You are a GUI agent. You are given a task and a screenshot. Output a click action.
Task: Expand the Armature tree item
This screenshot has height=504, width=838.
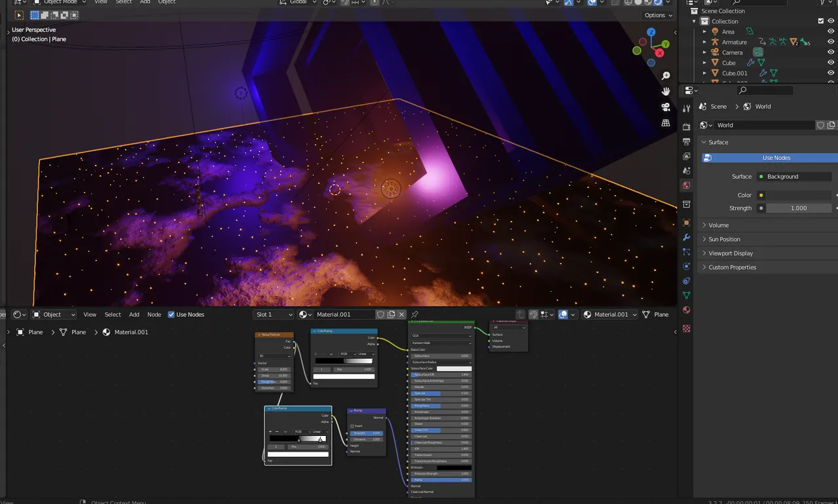coord(704,42)
